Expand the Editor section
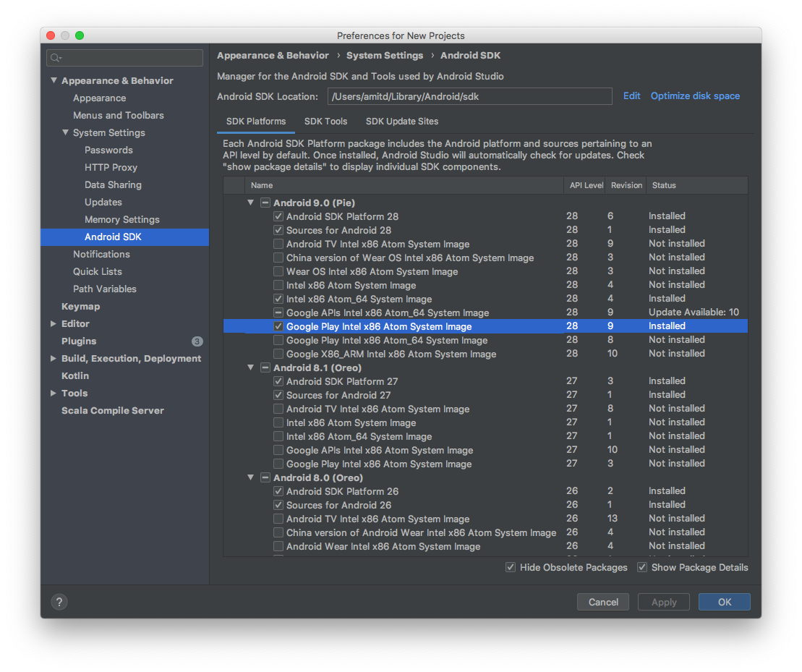802x672 pixels. (54, 324)
